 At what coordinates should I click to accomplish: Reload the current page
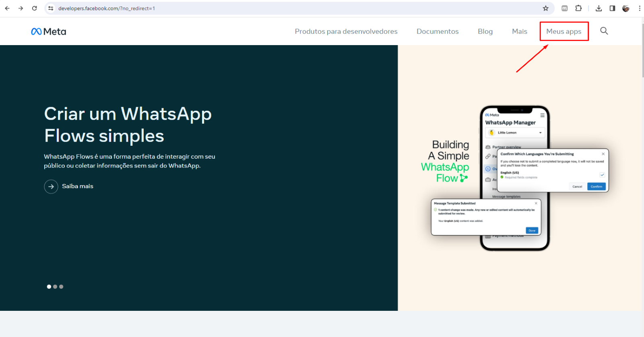[x=34, y=8]
